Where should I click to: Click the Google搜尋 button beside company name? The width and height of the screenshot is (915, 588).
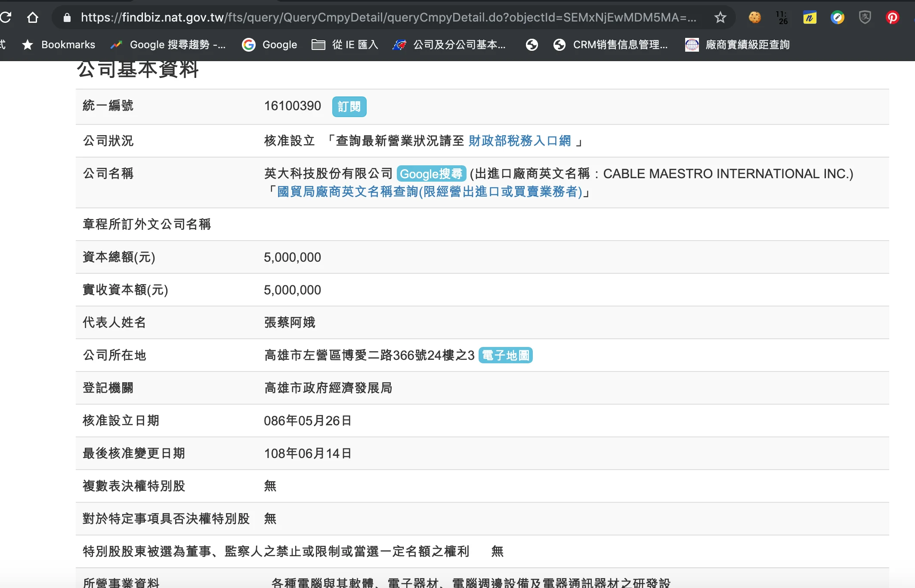point(431,174)
